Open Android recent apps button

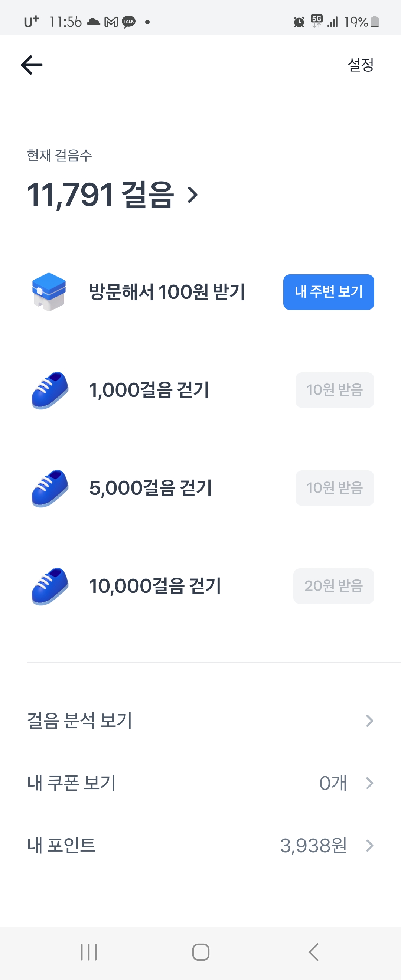[89, 952]
